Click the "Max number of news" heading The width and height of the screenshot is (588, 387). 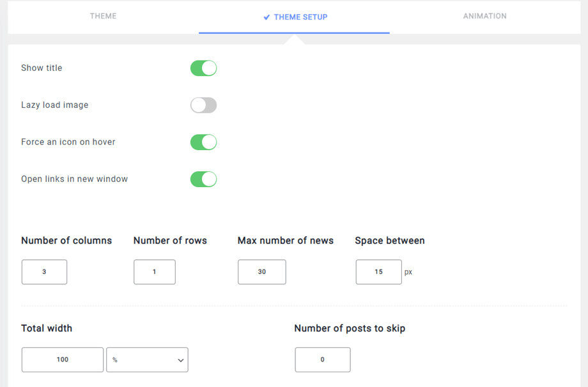click(286, 241)
